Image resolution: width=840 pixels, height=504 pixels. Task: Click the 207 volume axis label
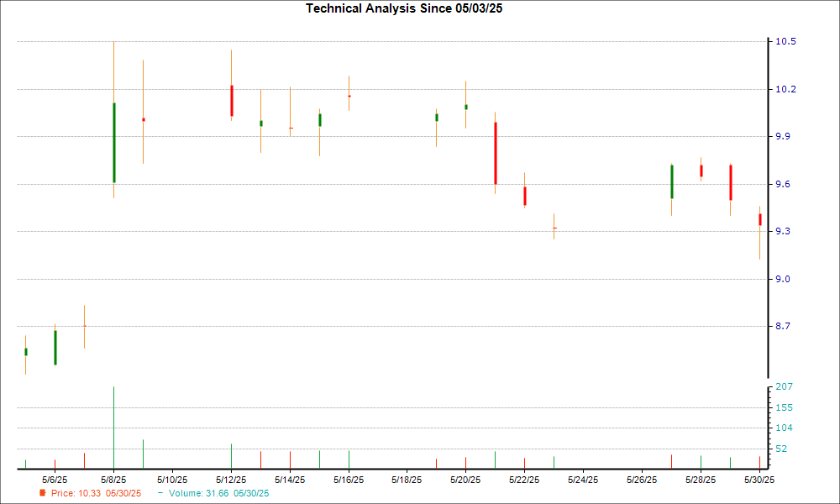tap(785, 386)
